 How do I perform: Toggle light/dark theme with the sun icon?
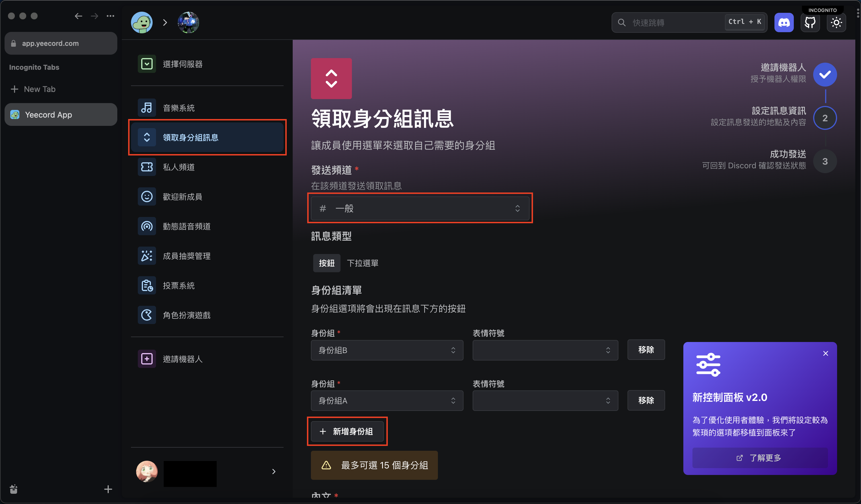pos(836,22)
